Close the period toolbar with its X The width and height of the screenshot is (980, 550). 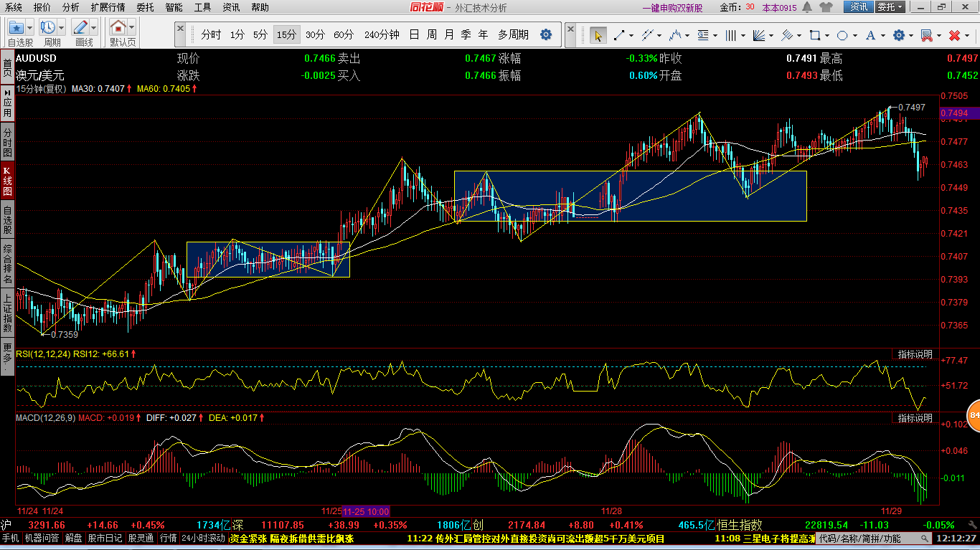[181, 29]
